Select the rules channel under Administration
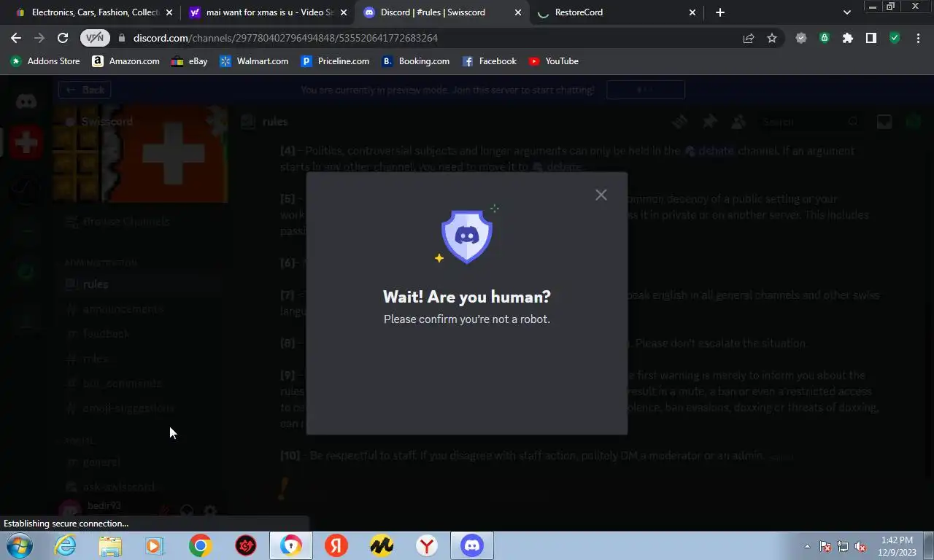934x560 pixels. click(x=140, y=284)
